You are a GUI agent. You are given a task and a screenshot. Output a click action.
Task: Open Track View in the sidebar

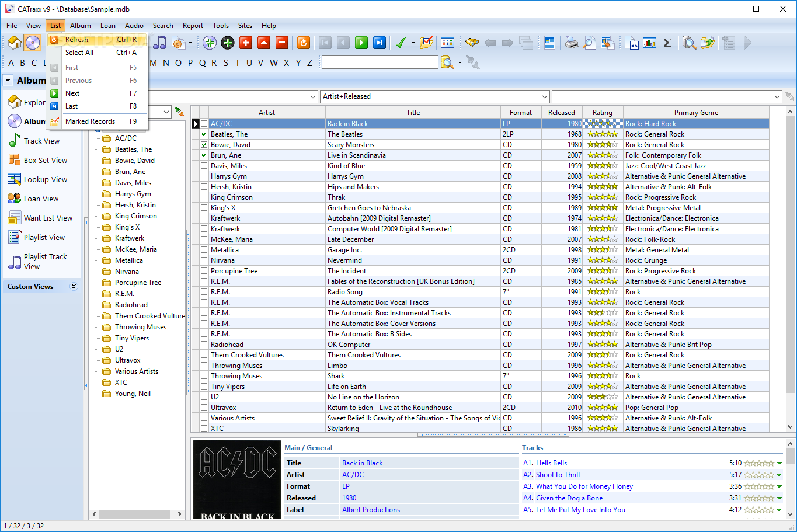(x=41, y=141)
